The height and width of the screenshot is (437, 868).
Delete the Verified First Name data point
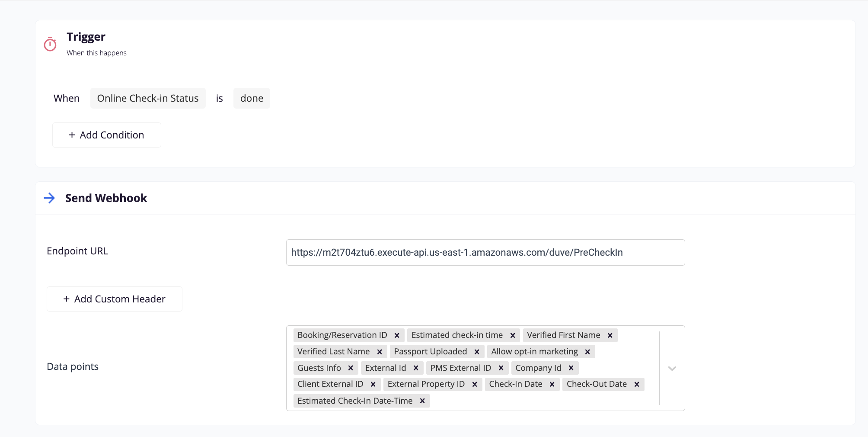pyautogui.click(x=610, y=335)
